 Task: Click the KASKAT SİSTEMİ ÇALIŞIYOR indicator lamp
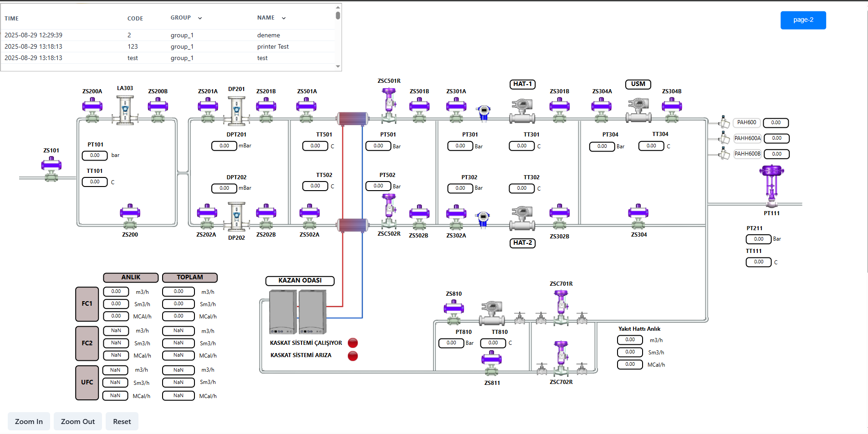352,343
